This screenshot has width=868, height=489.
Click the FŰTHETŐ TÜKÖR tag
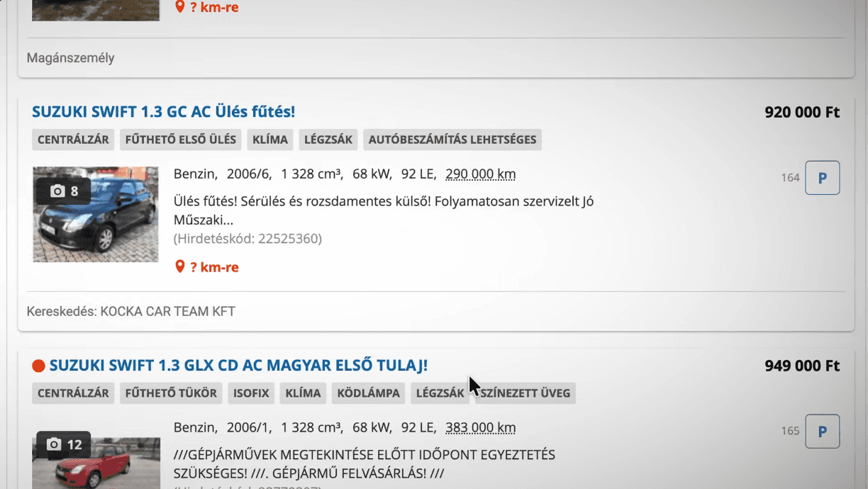171,393
